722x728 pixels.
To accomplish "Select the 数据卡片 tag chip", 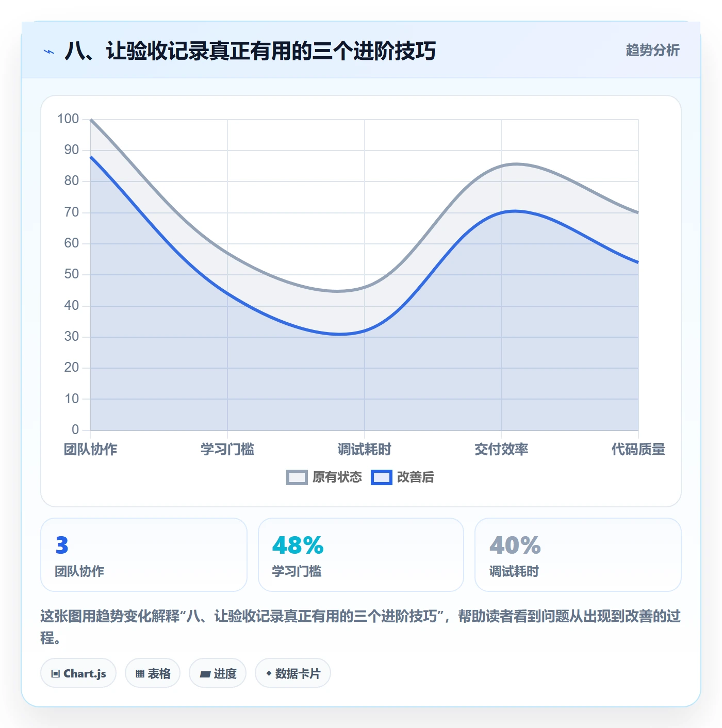I will pos(293,673).
